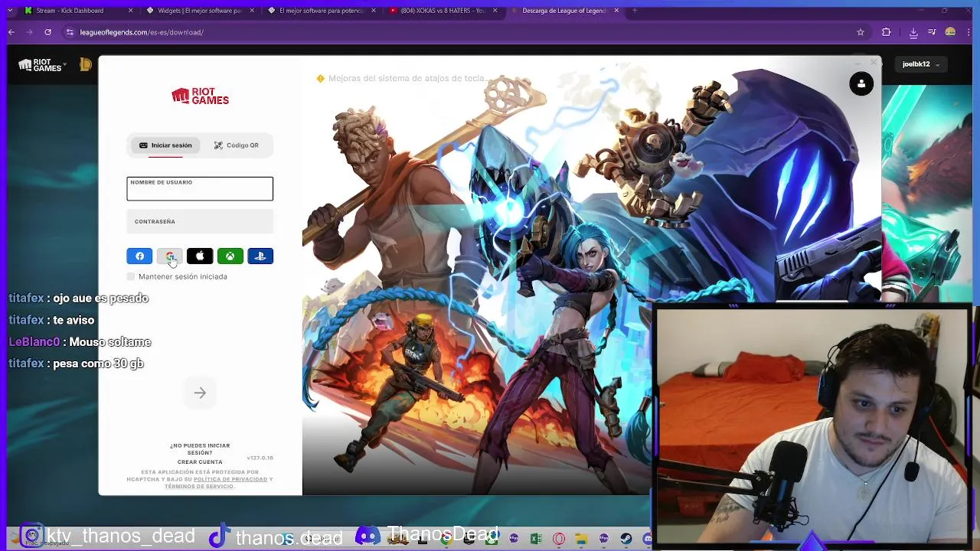Open File Explorer from the taskbar

(581, 540)
